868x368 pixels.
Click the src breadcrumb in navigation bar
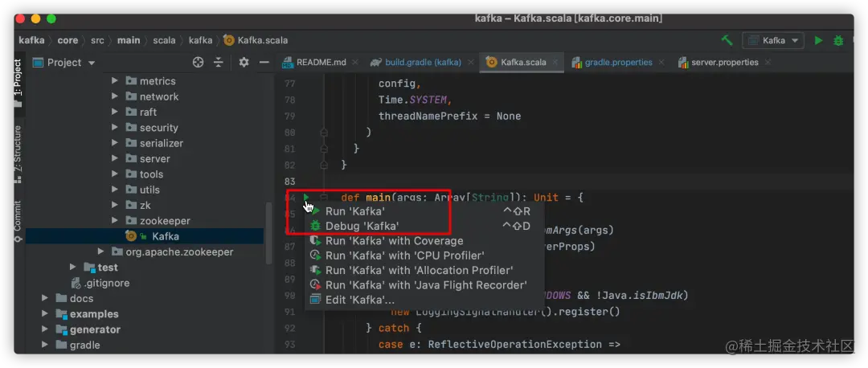tap(97, 40)
